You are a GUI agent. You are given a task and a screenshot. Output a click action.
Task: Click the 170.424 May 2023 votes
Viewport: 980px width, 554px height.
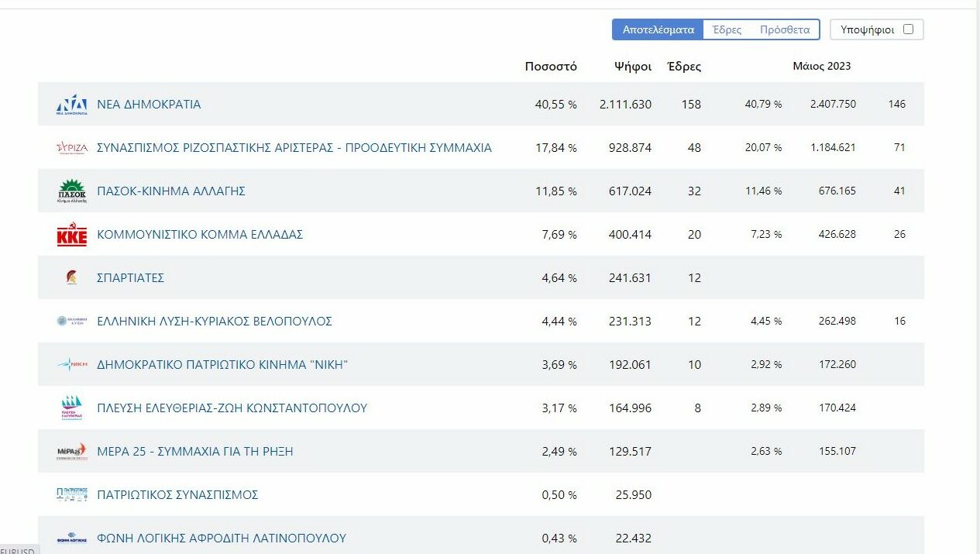click(x=837, y=408)
